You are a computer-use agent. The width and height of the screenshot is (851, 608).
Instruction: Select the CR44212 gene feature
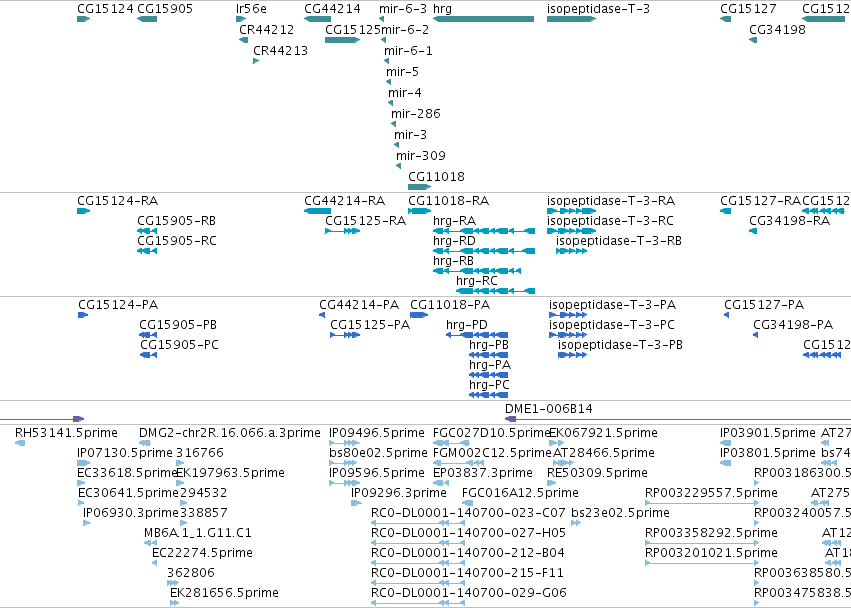tap(244, 40)
